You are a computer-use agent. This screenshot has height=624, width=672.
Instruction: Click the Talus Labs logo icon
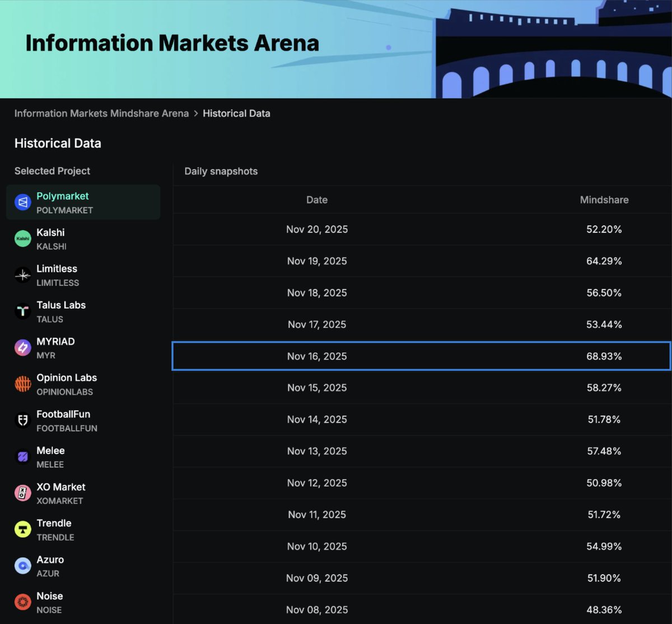point(22,311)
